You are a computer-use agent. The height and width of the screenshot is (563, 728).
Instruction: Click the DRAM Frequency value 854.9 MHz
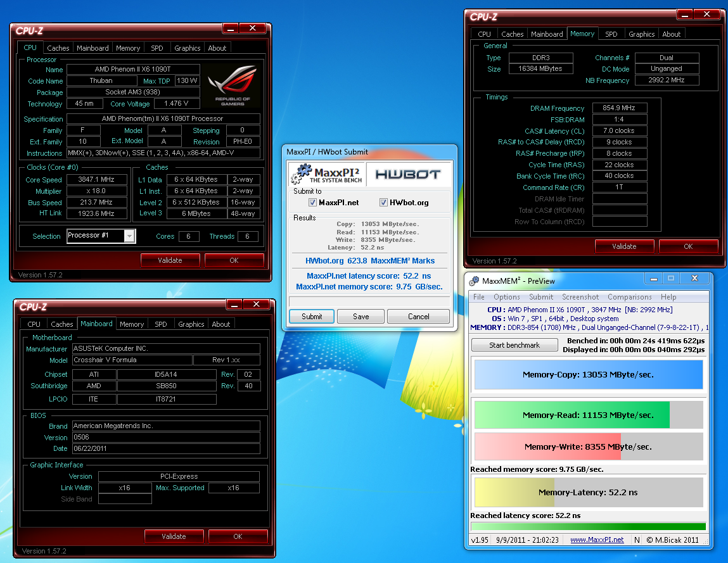[620, 108]
